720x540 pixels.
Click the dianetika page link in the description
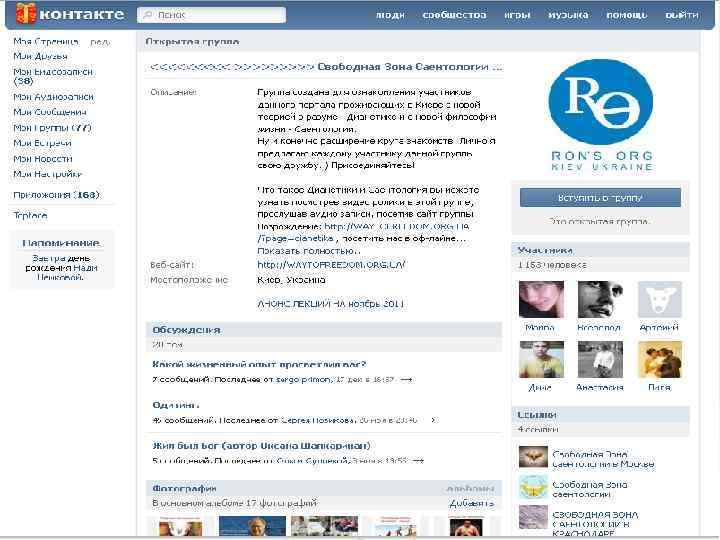295,238
